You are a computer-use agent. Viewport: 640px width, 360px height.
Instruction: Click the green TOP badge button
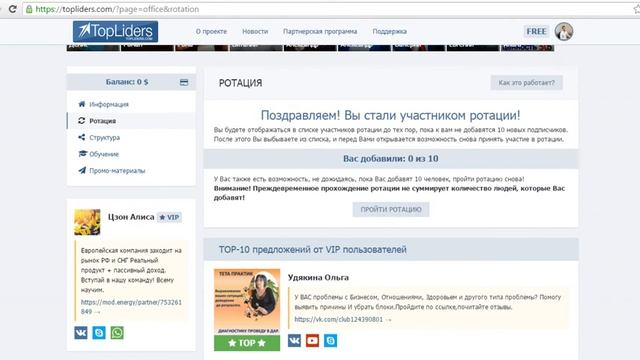[247, 343]
